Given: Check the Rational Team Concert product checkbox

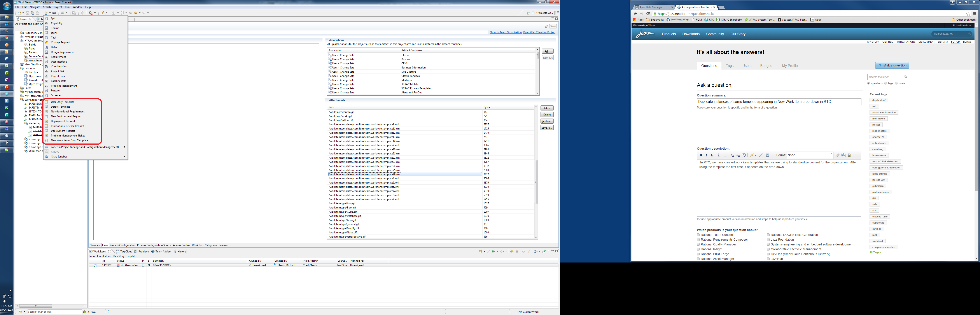Looking at the screenshot, I should 698,235.
